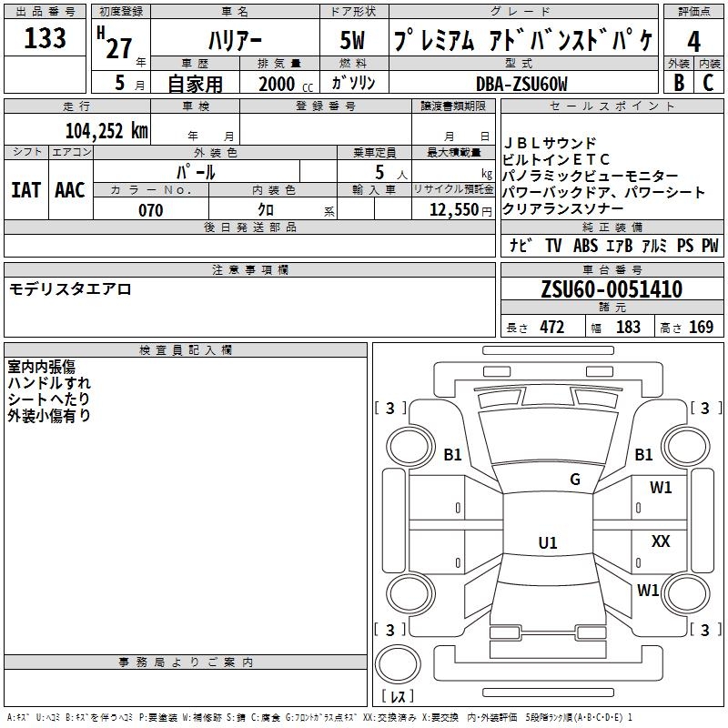This screenshot has width=728, height=728.
Task: Select the fuel type ガソリン
Action: point(353,83)
